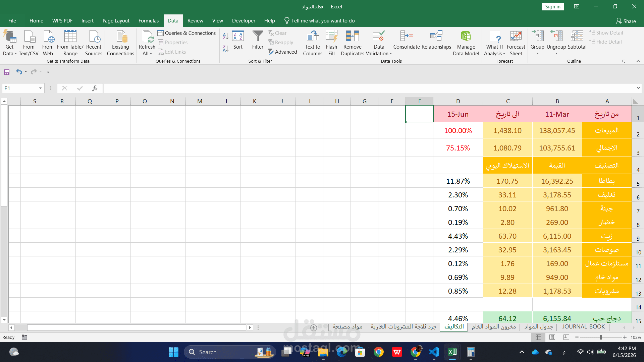
Task: Click Remove Duplicates
Action: pos(353,43)
